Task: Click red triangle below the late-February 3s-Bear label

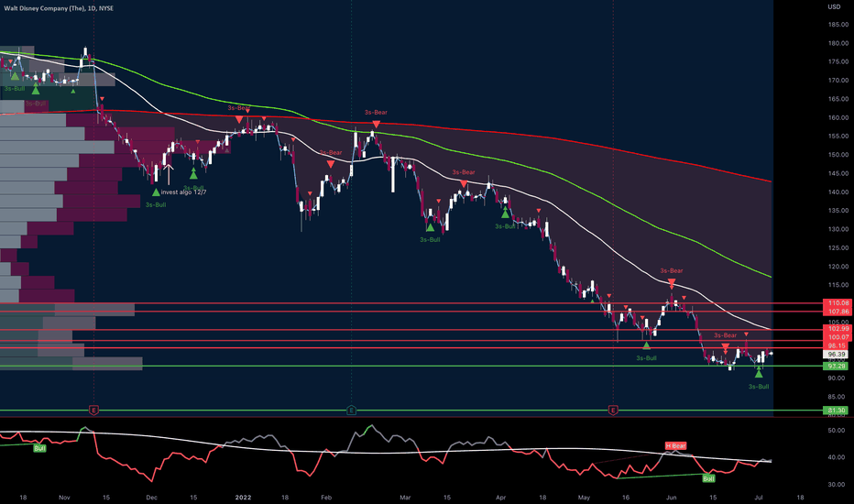Action: (x=376, y=125)
